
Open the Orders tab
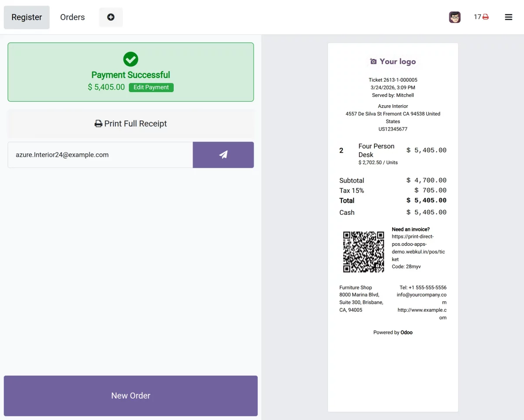coord(72,17)
